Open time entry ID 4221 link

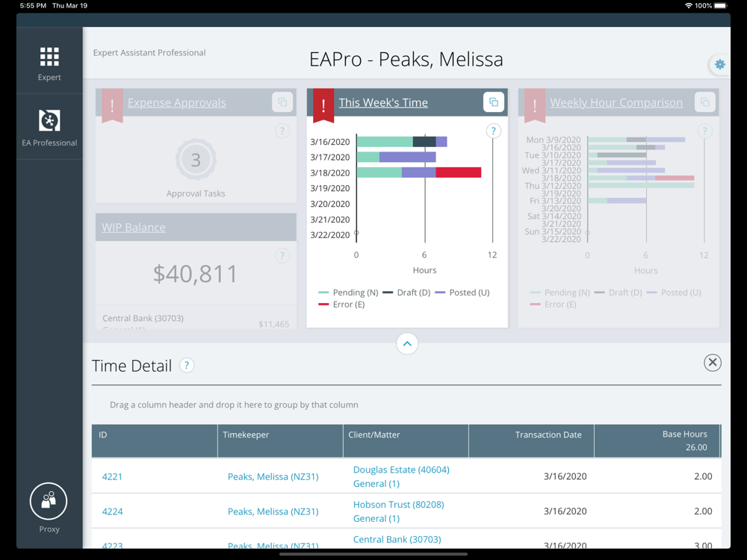tap(112, 476)
